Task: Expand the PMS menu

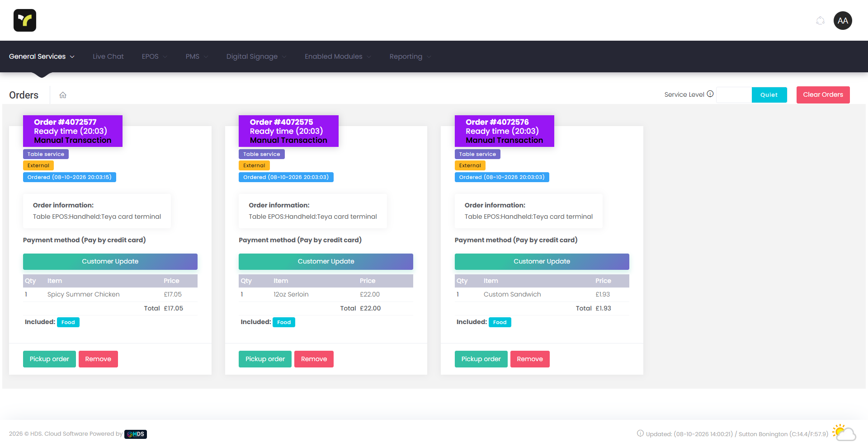Action: (197, 56)
